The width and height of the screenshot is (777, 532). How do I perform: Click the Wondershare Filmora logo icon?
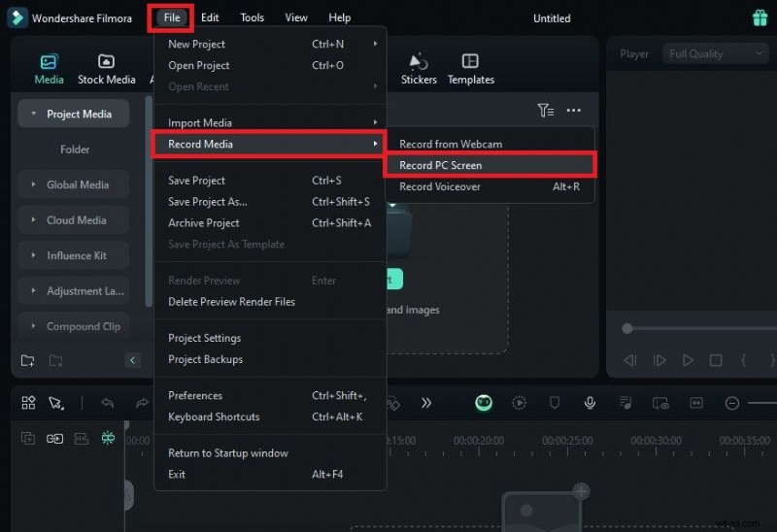17,17
